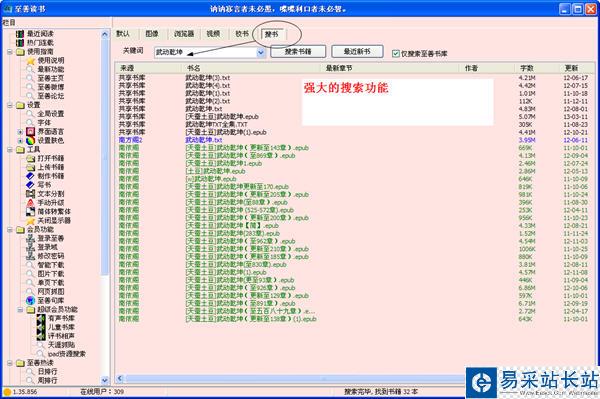Click inside the 关键词 keyword input field
The width and height of the screenshot is (600, 399).
point(206,52)
